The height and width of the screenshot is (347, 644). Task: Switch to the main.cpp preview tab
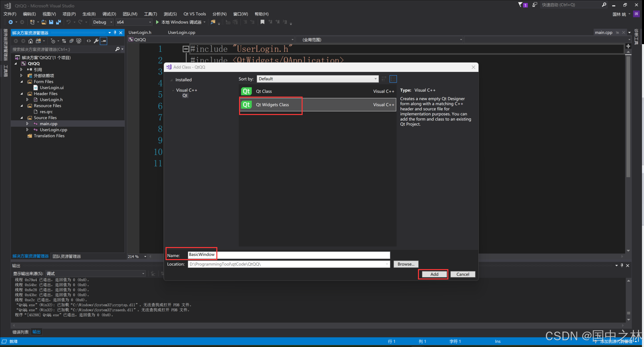604,32
